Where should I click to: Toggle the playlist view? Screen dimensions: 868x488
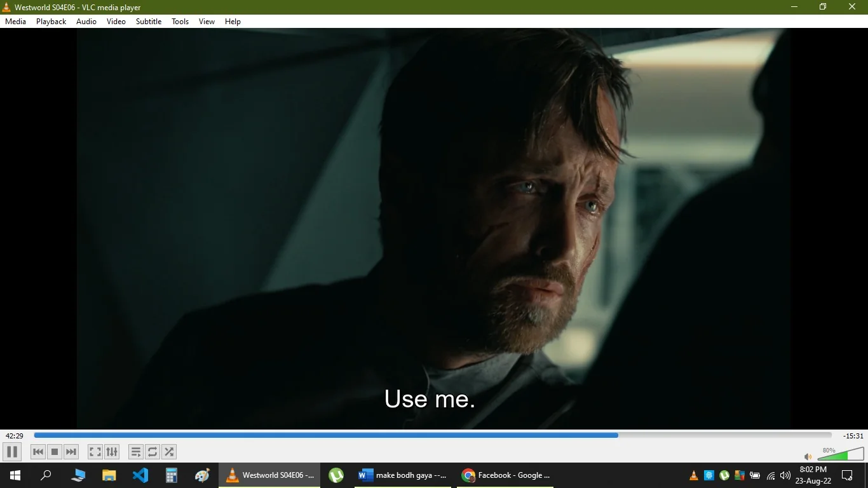click(x=135, y=452)
